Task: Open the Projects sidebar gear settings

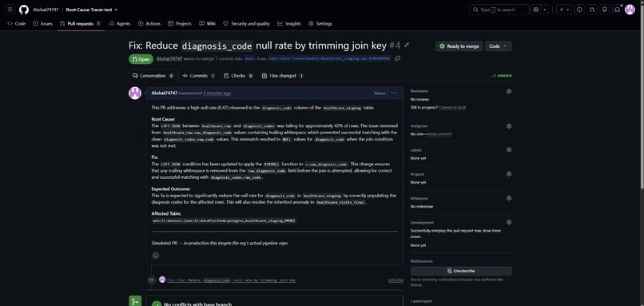Action: click(509, 174)
